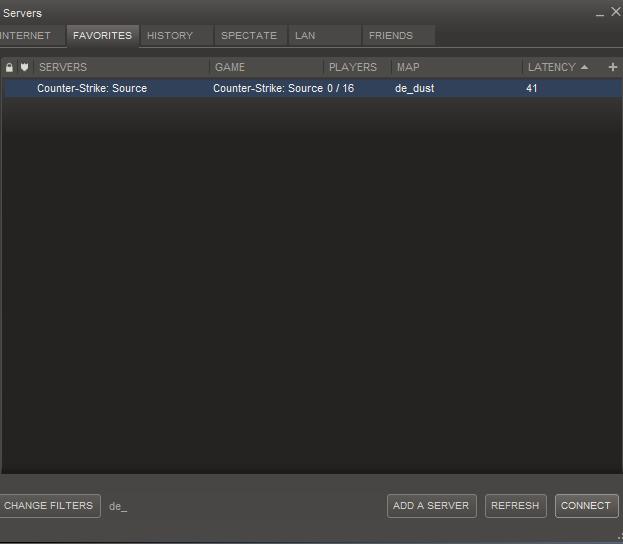Minimize the Servers window
The height and width of the screenshot is (546, 623).
(600, 14)
